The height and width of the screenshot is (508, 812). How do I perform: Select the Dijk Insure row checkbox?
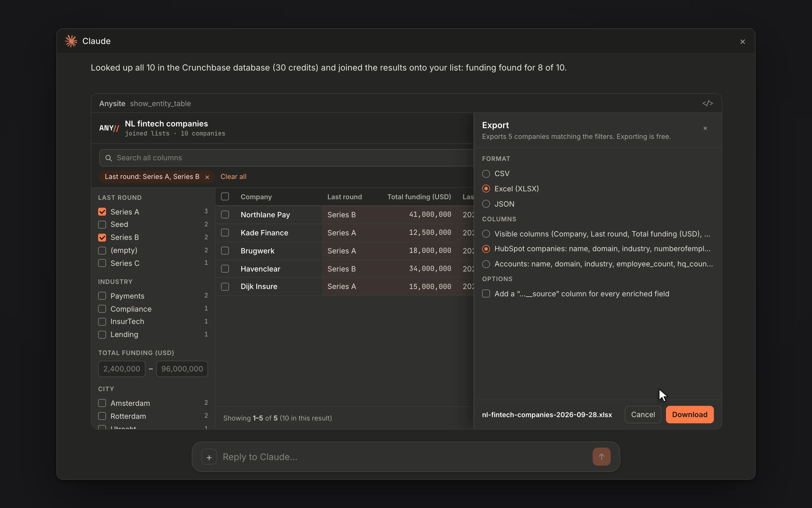tap(225, 286)
